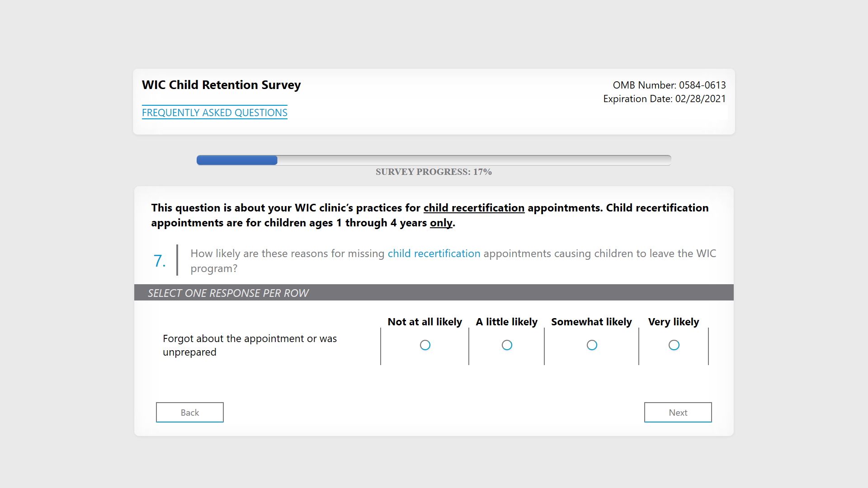
Task: Click the 'Select one response per row' banner
Action: [228, 293]
